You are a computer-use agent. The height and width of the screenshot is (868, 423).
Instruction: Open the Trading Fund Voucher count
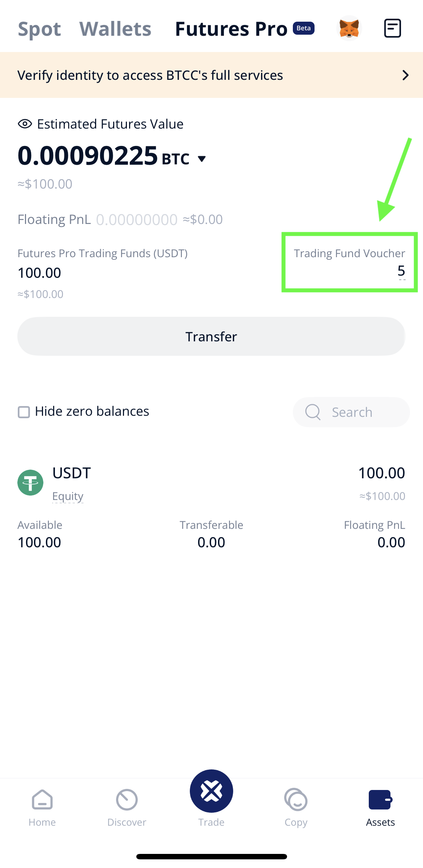click(x=401, y=271)
